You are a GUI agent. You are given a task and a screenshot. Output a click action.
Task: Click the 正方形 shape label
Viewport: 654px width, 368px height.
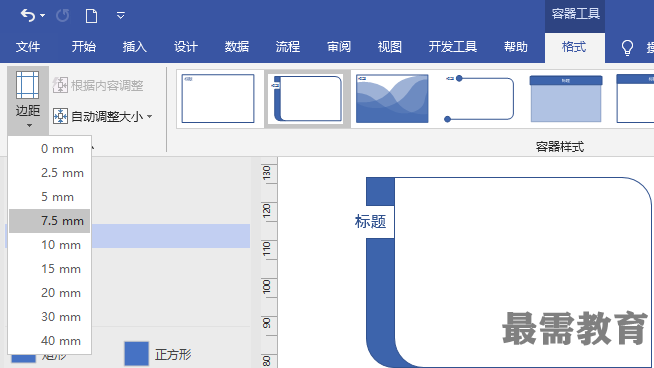[x=173, y=355]
